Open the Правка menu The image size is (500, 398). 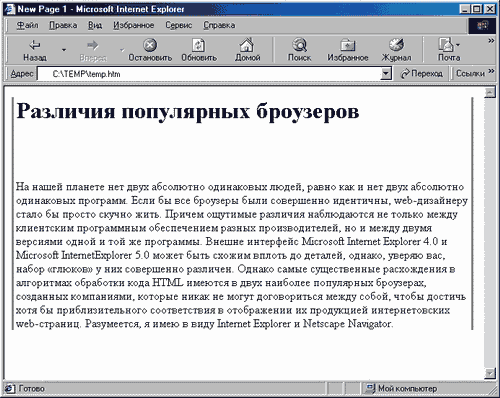tap(63, 25)
